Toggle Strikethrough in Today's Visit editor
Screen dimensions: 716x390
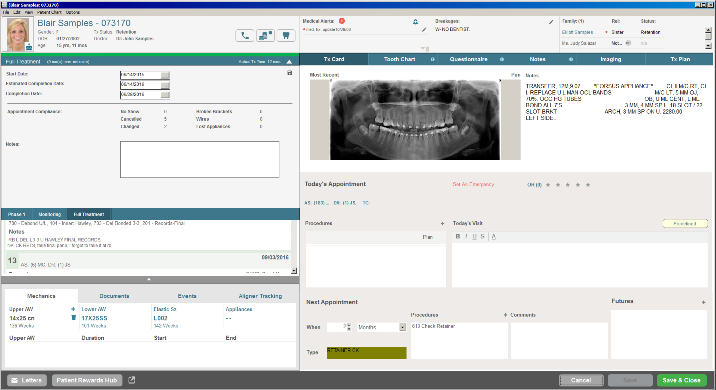[482, 237]
